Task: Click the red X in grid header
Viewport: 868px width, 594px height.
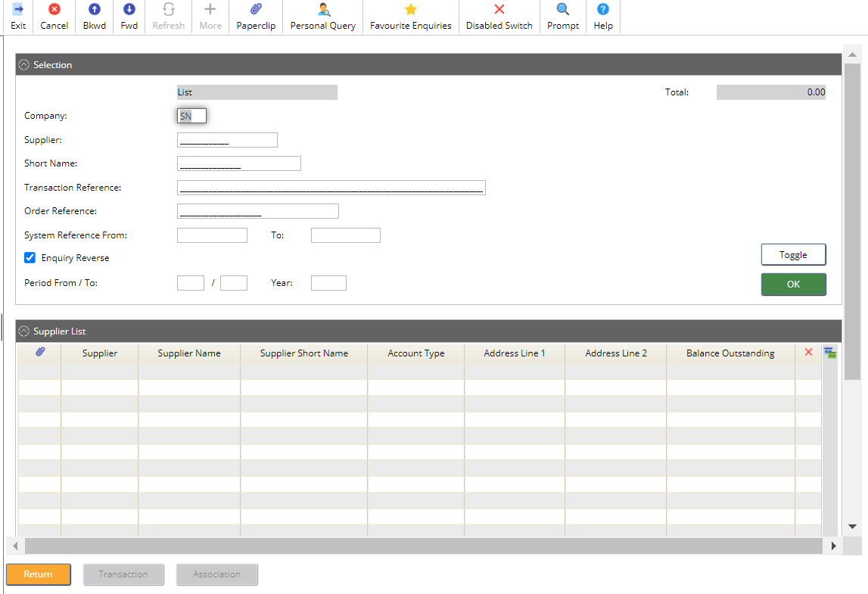Action: pos(808,352)
